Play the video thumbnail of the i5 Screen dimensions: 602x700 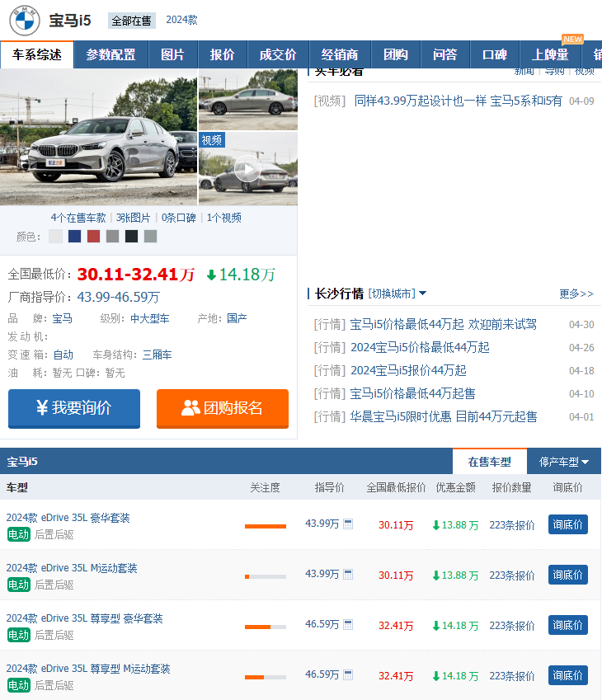point(248,169)
